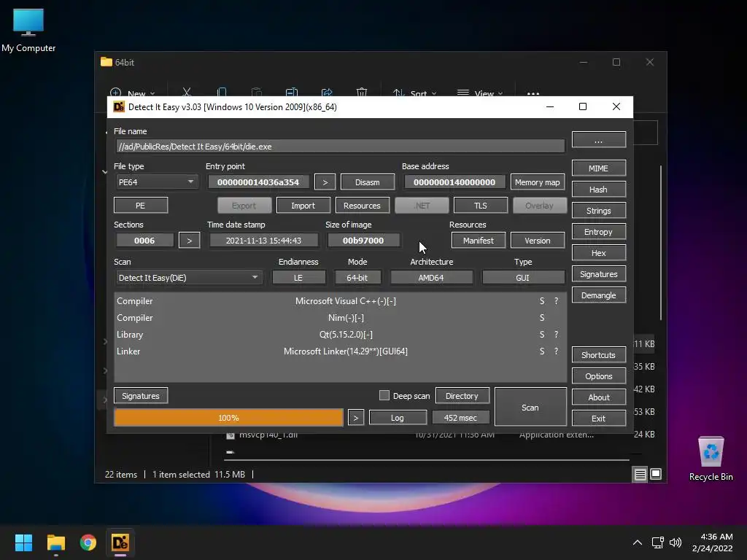Screen dimensions: 747x560
Task: Open the See more ellipsis in Explorer
Action: pyautogui.click(x=533, y=93)
